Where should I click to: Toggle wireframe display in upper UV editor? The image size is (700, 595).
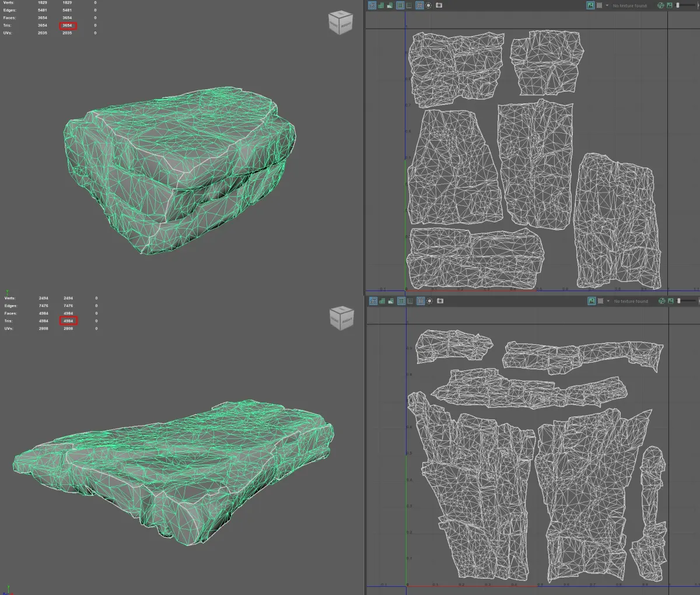click(x=372, y=5)
